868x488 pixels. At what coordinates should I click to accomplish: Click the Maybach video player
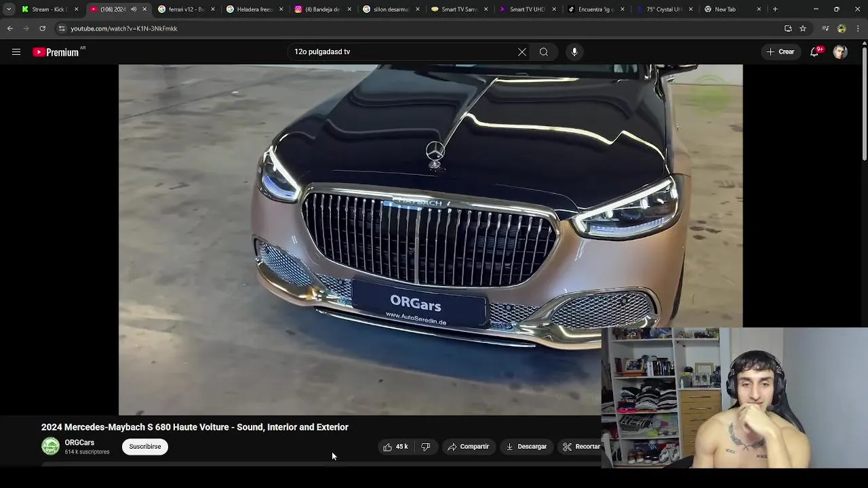point(431,239)
